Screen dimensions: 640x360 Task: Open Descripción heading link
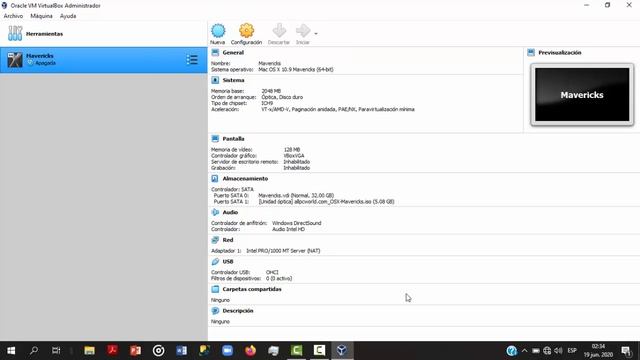click(238, 311)
